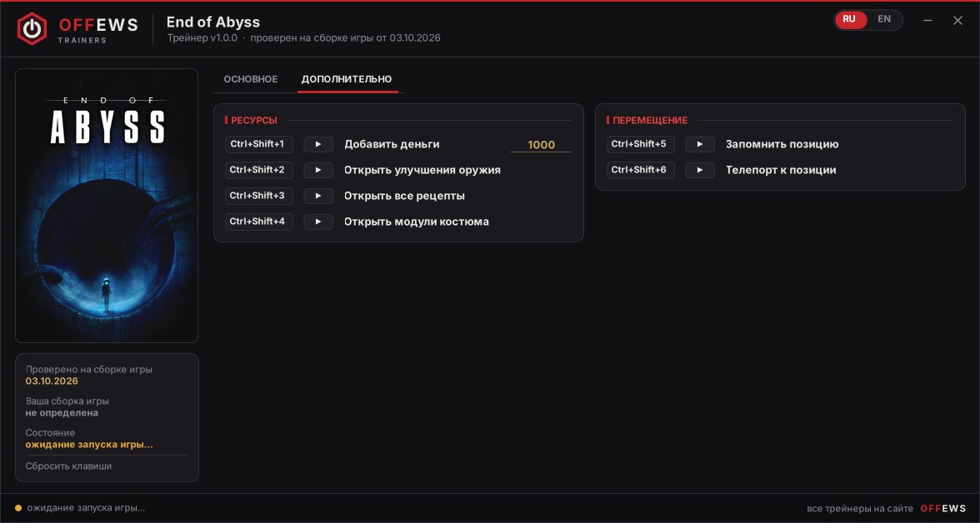Click the Сбросить клавиши link
The width and height of the screenshot is (980, 523).
pyautogui.click(x=68, y=466)
